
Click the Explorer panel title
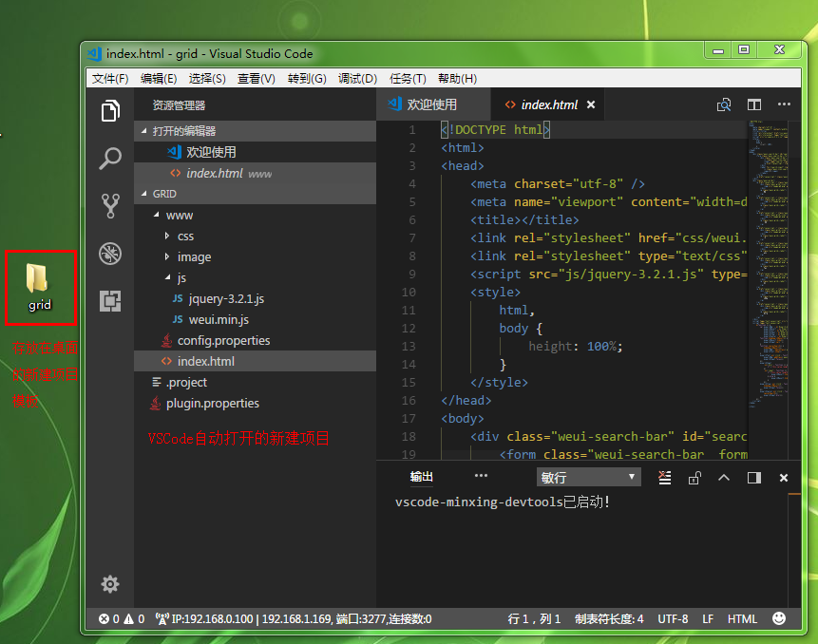coord(179,105)
